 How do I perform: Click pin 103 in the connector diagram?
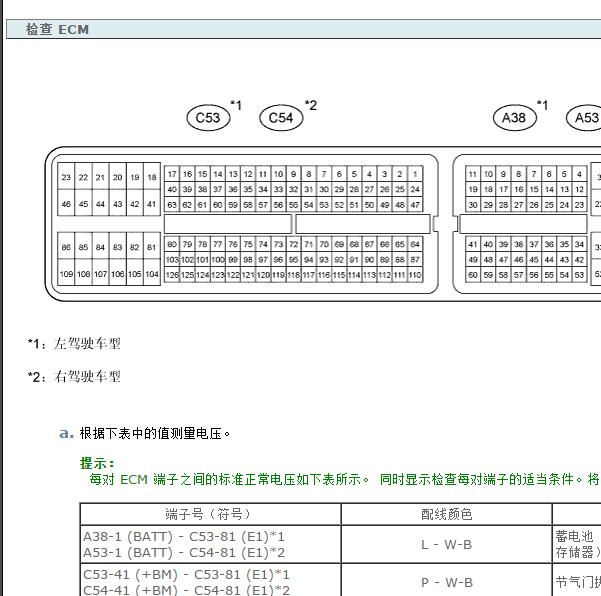pyautogui.click(x=172, y=259)
